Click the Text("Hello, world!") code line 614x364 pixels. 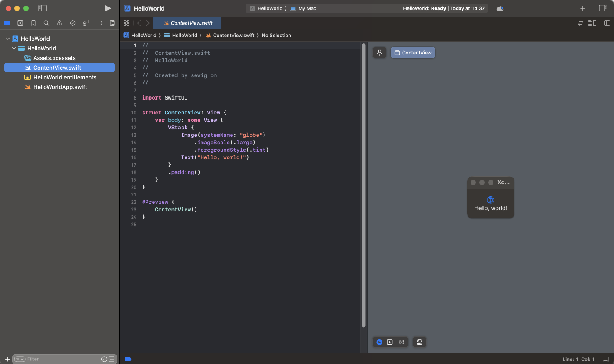(x=215, y=157)
